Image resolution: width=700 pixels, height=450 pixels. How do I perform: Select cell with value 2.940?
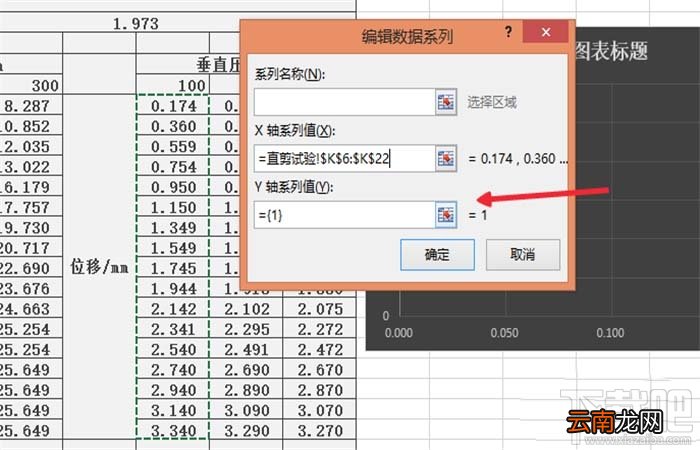pos(173,390)
